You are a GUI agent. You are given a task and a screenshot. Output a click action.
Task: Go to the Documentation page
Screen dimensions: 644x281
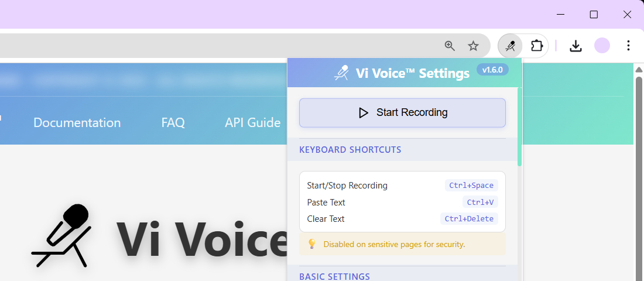[x=77, y=123]
